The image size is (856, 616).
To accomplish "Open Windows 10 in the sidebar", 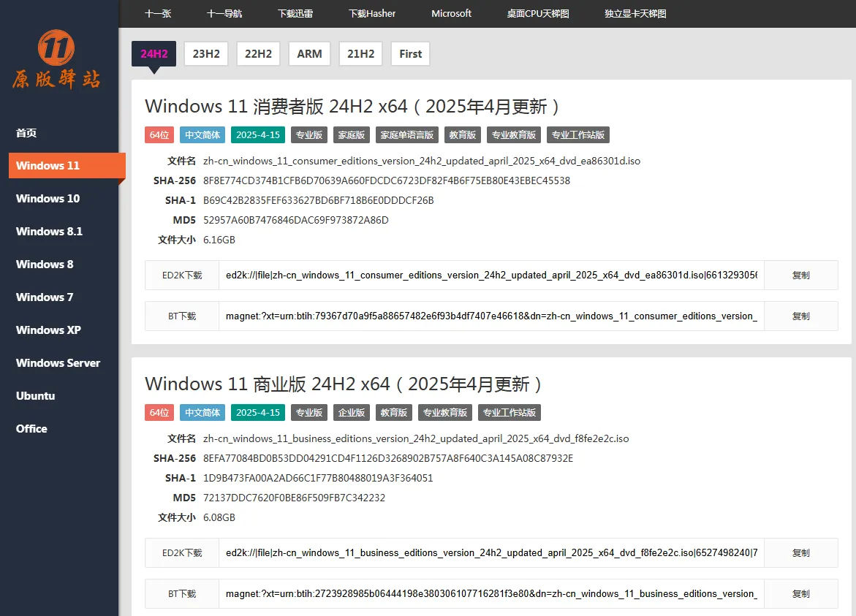I will point(48,198).
